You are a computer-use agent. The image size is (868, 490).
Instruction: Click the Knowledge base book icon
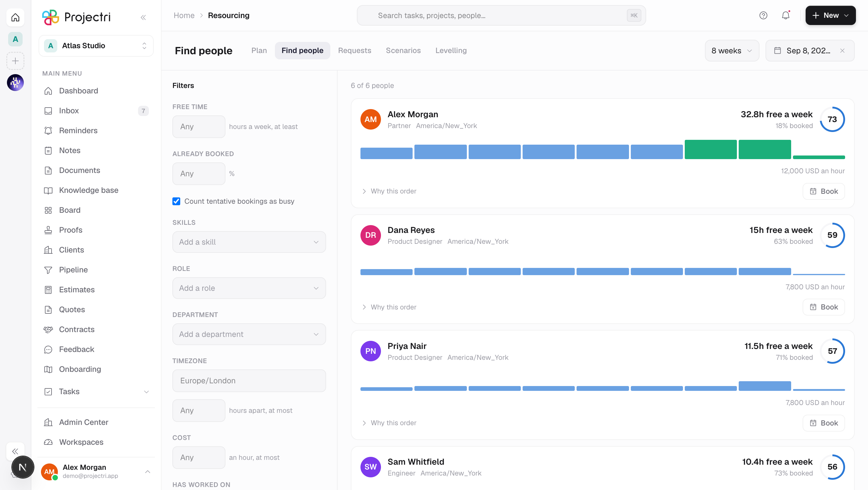point(48,190)
